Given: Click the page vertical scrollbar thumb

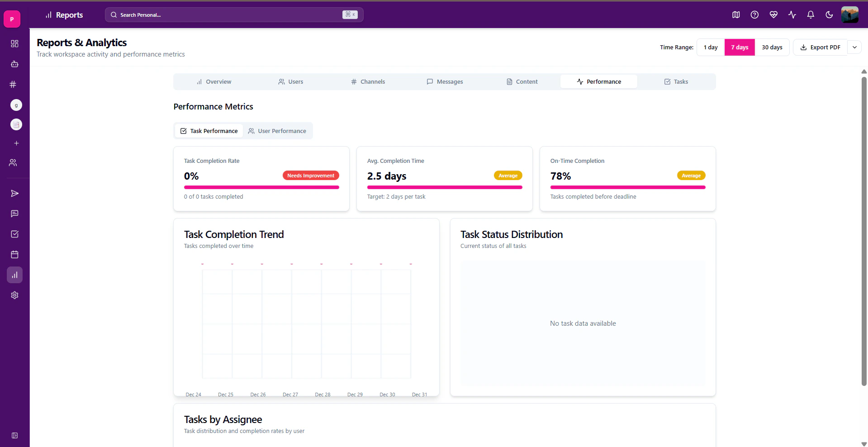Looking at the screenshot, I should pos(864,231).
